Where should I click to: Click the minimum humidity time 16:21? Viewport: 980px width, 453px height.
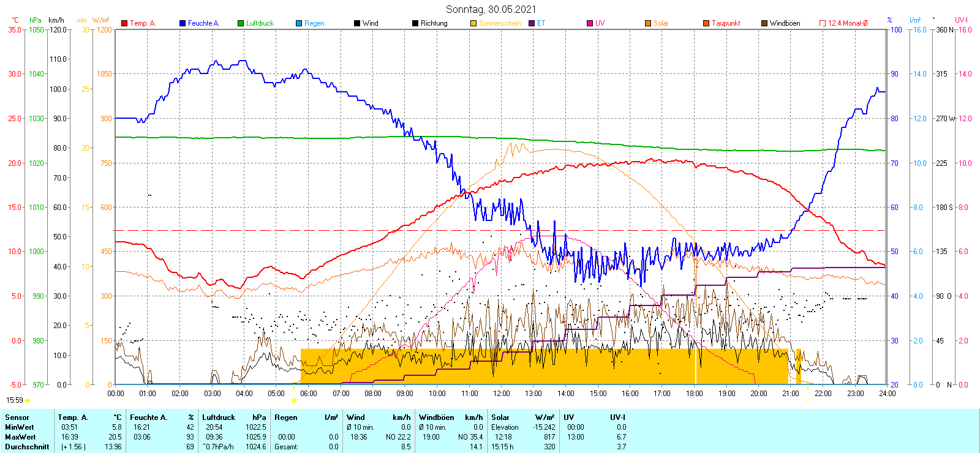coord(141,427)
